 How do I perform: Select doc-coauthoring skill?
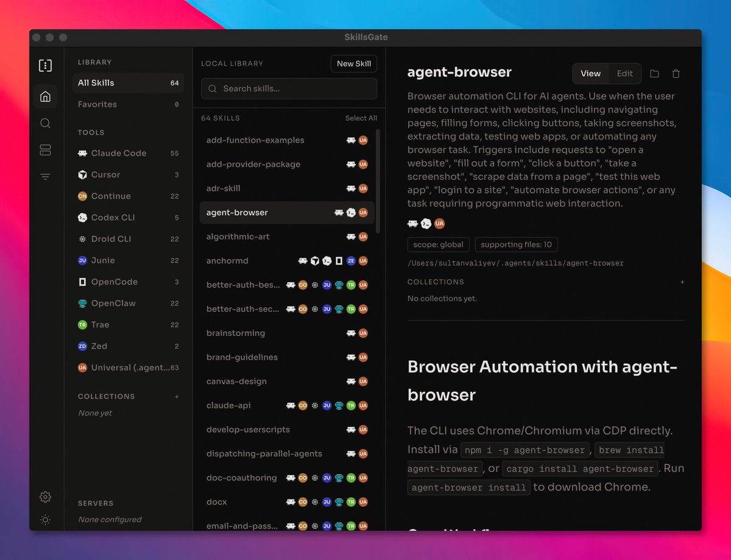[287, 478]
